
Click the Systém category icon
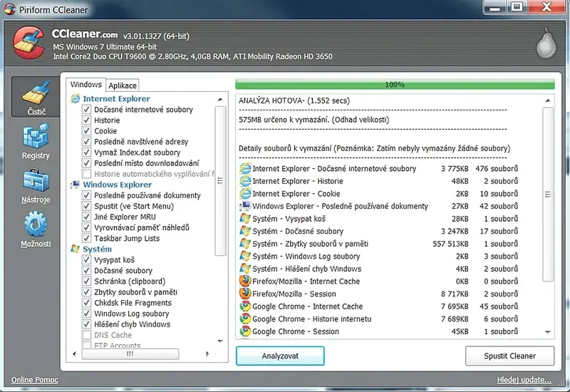tap(76, 249)
